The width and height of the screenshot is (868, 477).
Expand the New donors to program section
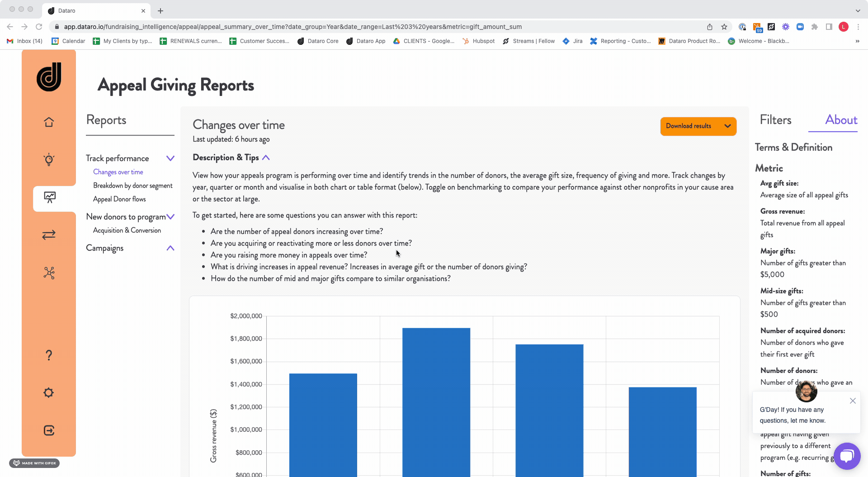(170, 217)
